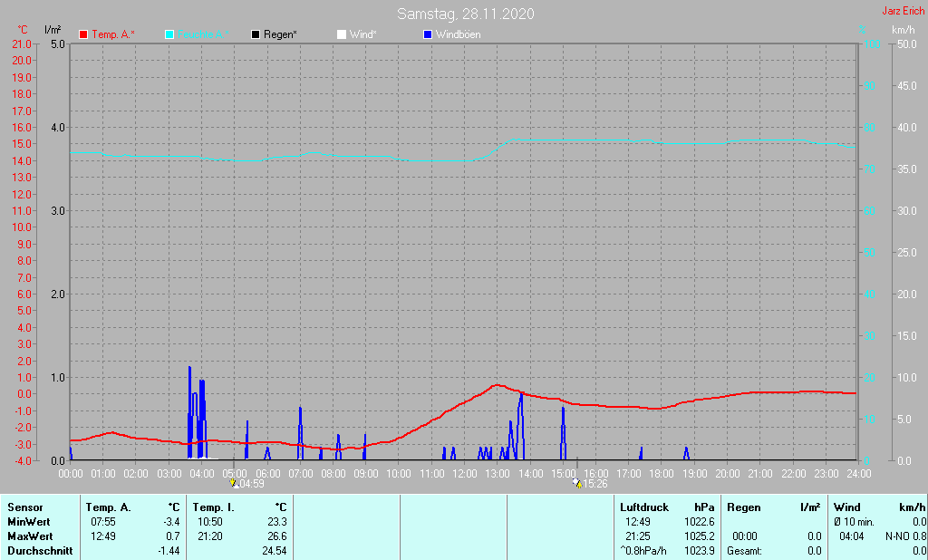Image resolution: width=928 pixels, height=560 pixels.
Task: Click the red temperature peak near 13:00
Action: coord(496,385)
